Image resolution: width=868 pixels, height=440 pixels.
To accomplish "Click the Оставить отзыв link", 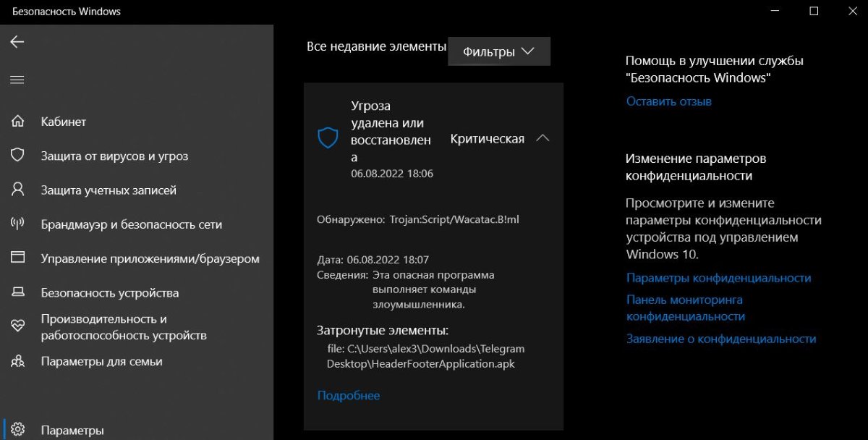I will coord(668,101).
